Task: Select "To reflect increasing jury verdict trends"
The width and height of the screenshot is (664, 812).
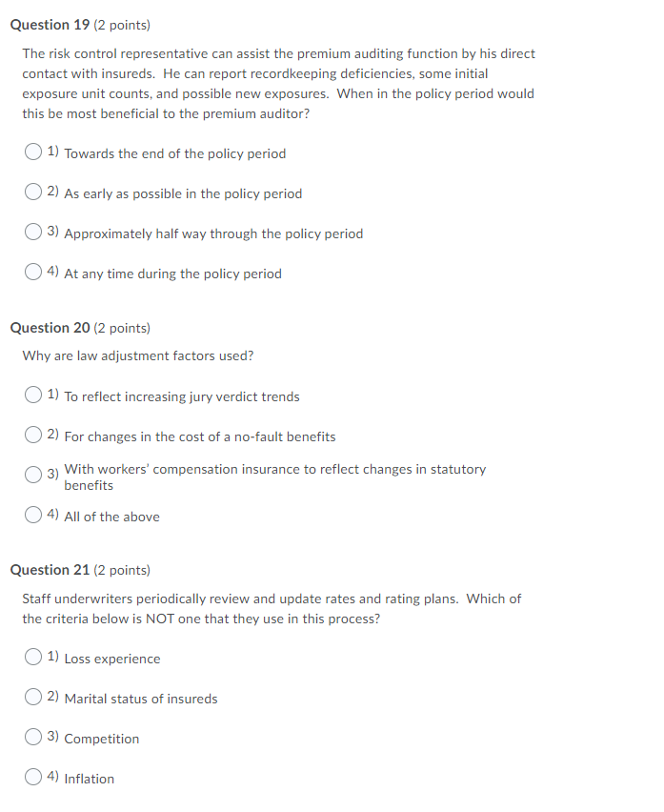Action: coord(31,395)
